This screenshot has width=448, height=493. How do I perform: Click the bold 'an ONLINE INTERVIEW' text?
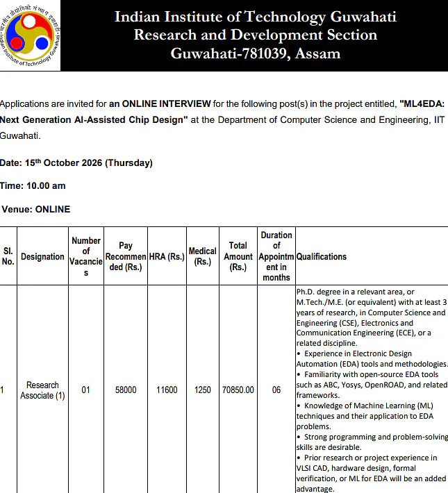point(160,103)
